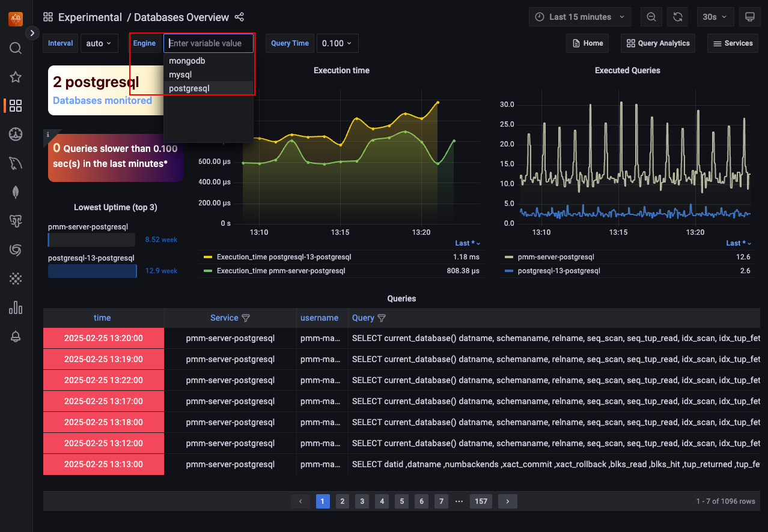This screenshot has width=768, height=532.
Task: Click the Query Analytics button
Action: click(x=657, y=43)
